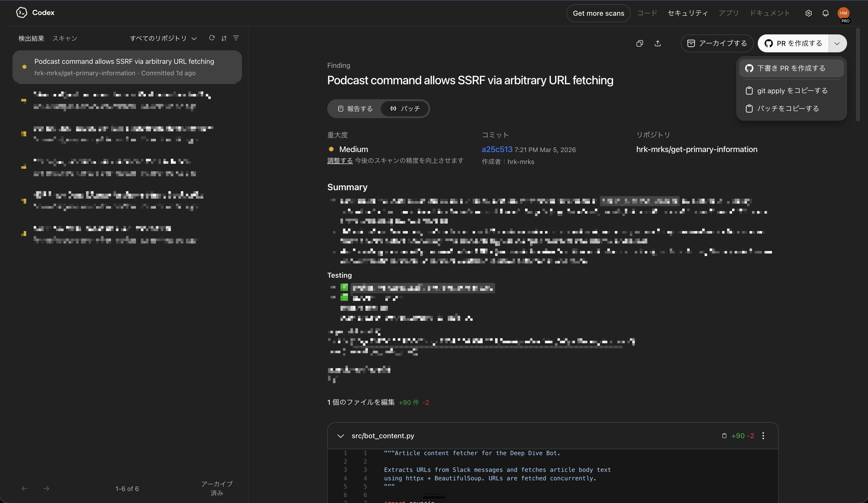868x503 pixels.
Task: Open settings gear icon
Action: [808, 13]
